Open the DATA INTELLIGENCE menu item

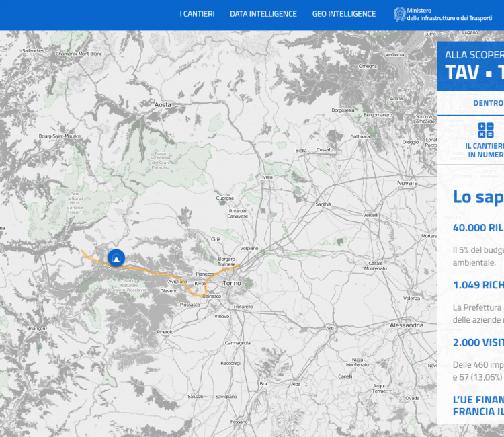click(263, 14)
